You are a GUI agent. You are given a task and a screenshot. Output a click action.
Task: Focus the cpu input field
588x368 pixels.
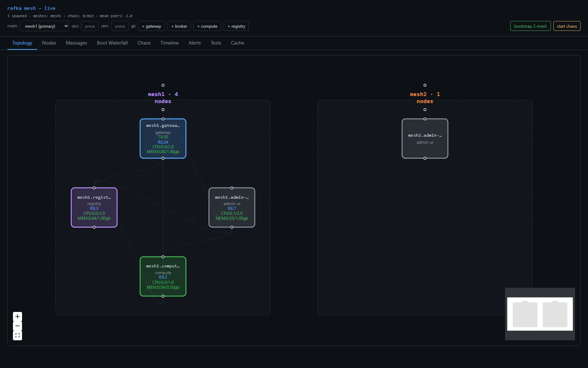point(90,26)
